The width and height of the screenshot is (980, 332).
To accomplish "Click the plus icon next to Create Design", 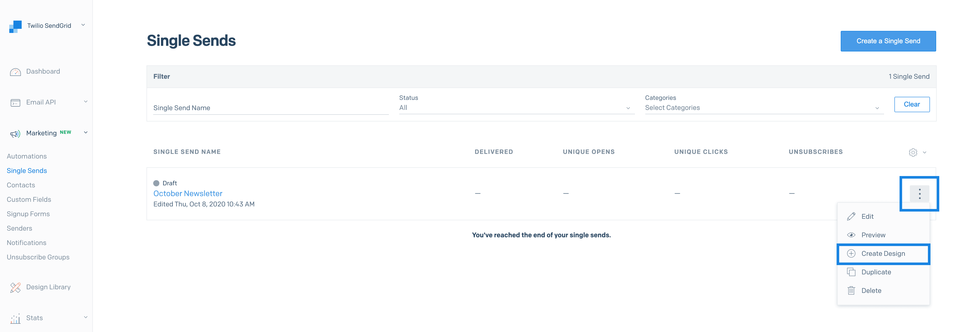I will 851,253.
